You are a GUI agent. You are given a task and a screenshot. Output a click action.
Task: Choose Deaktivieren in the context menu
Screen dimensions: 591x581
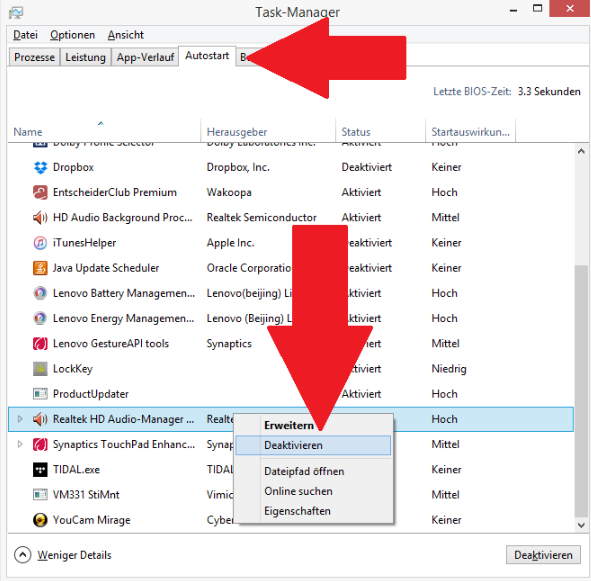[313, 445]
